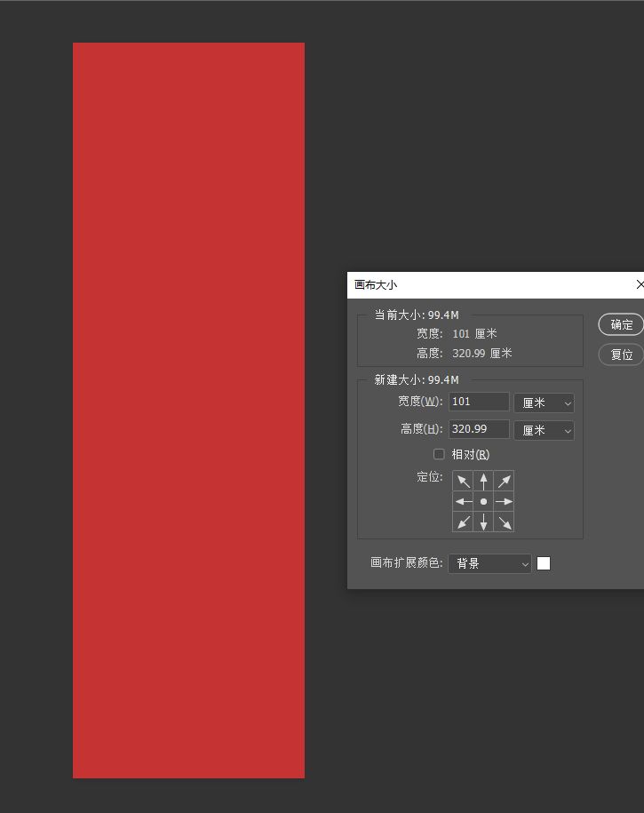Set anchor to bottom-right arrow
644x813 pixels.
click(x=504, y=522)
